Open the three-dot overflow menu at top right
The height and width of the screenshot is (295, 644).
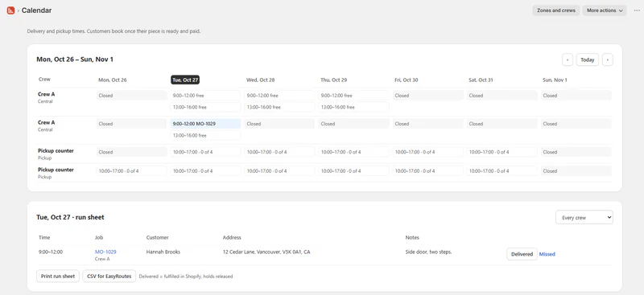pyautogui.click(x=637, y=10)
